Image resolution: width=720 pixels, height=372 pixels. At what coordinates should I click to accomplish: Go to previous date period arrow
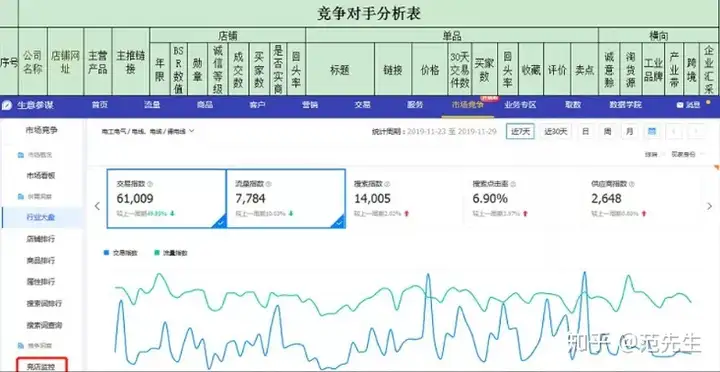pyautogui.click(x=674, y=132)
